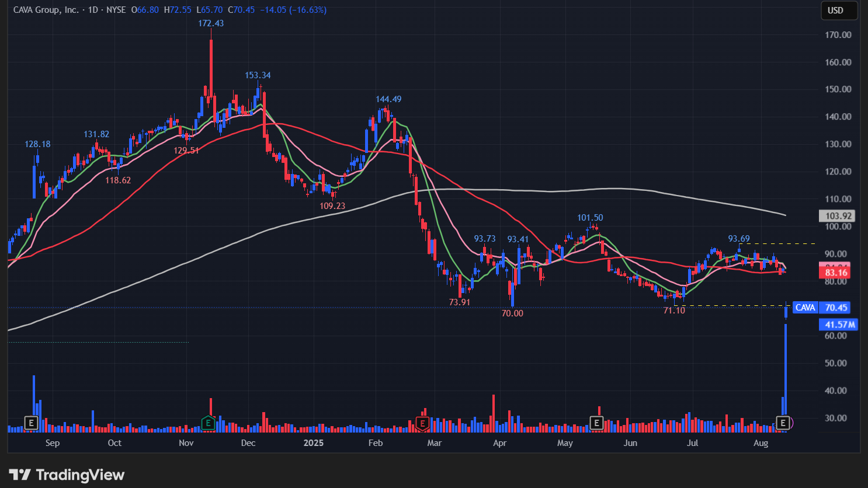Click the red February earnings E marker
This screenshot has height=488, width=868.
422,423
